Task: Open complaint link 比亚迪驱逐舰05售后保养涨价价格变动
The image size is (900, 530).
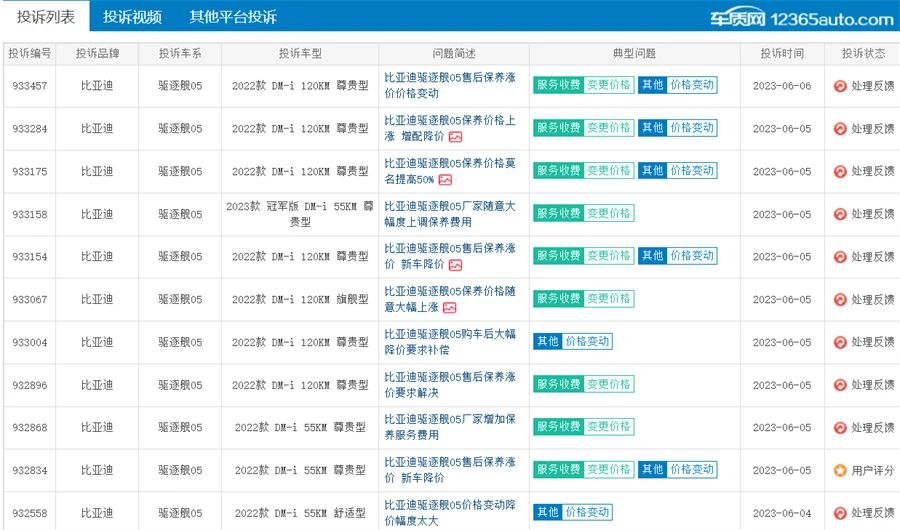Action: click(x=450, y=85)
